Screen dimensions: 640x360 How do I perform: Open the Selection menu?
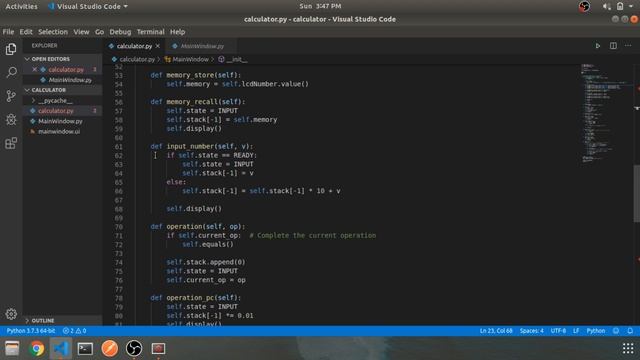(x=53, y=32)
